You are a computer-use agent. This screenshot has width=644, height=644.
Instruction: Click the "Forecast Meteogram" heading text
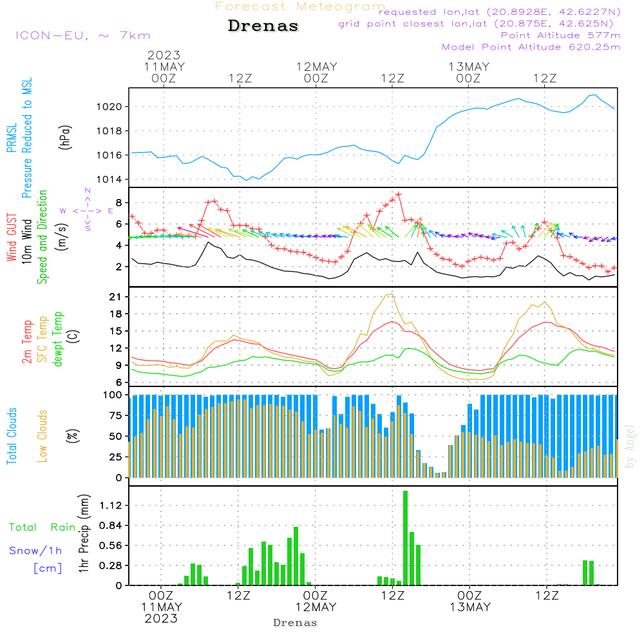(x=300, y=6)
